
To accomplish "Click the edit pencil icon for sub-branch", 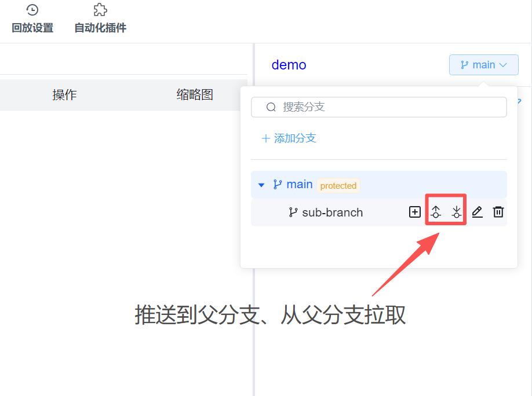I will 477,212.
